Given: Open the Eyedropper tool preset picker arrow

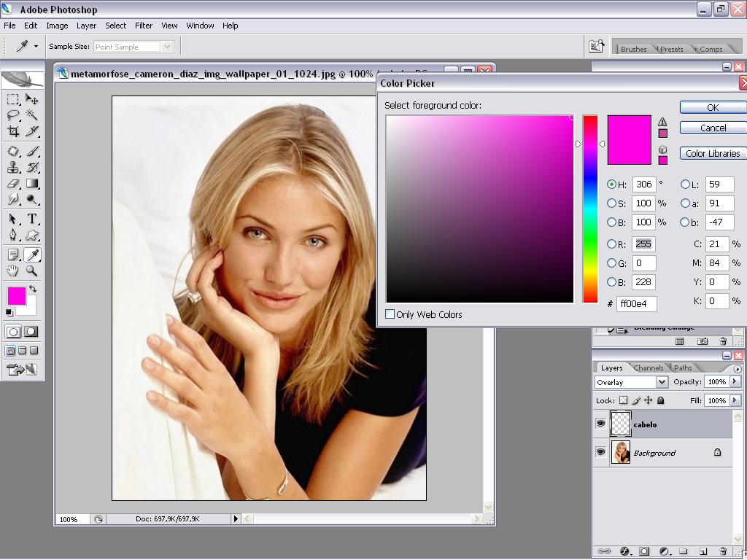Looking at the screenshot, I should (x=36, y=46).
